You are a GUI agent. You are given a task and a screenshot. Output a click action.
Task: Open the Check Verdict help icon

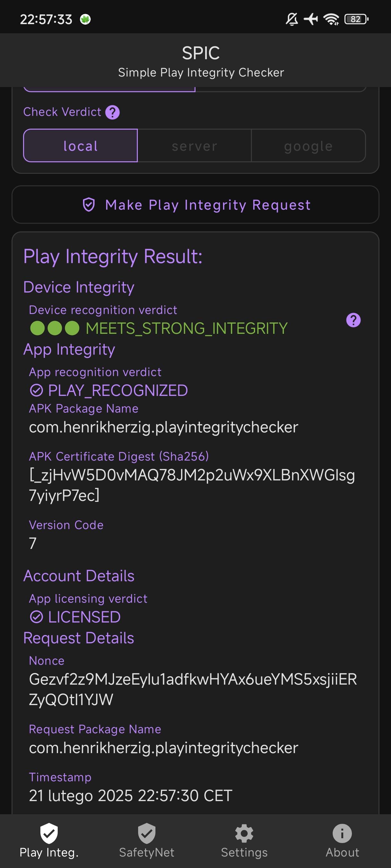pyautogui.click(x=112, y=112)
